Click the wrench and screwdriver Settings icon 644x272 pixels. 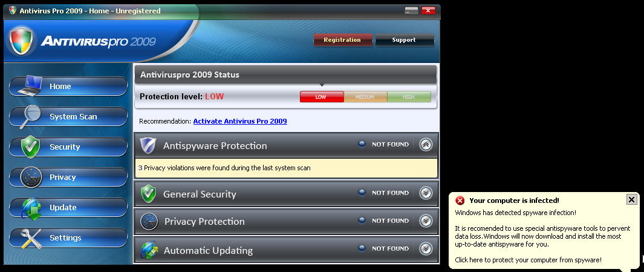pos(31,238)
